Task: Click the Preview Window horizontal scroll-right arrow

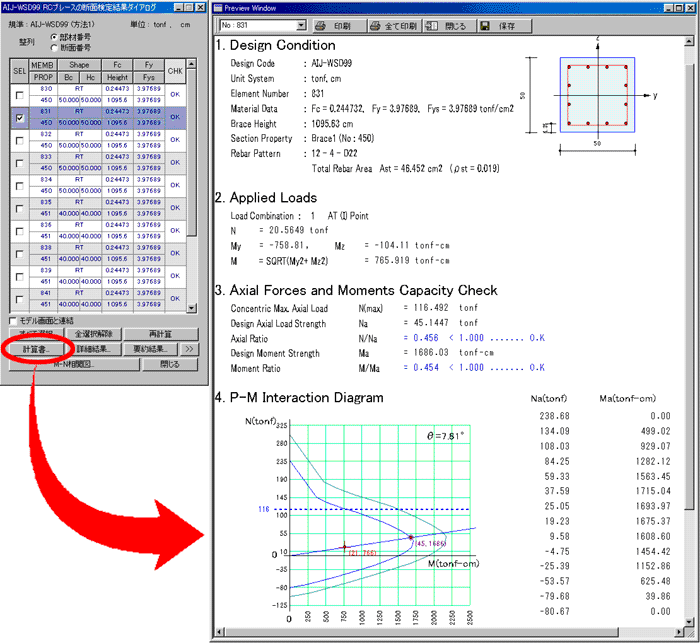Action: coord(679,632)
